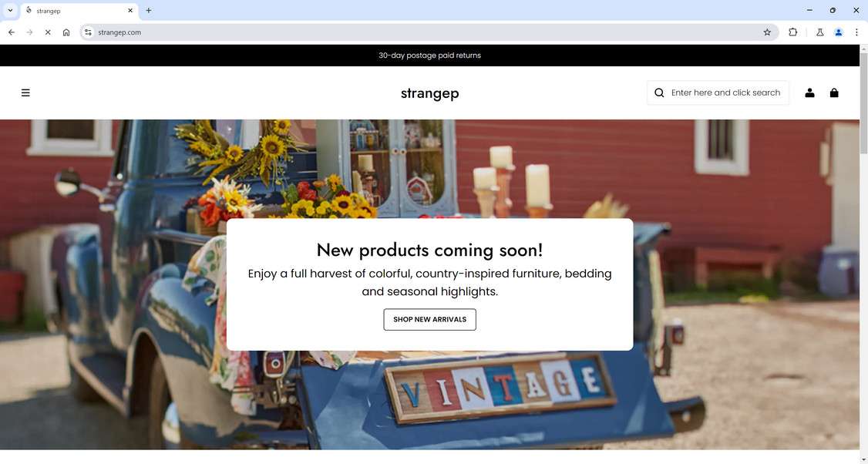Image resolution: width=868 pixels, height=464 pixels.
Task: Open the Chrome three-dot menu
Action: point(856,32)
